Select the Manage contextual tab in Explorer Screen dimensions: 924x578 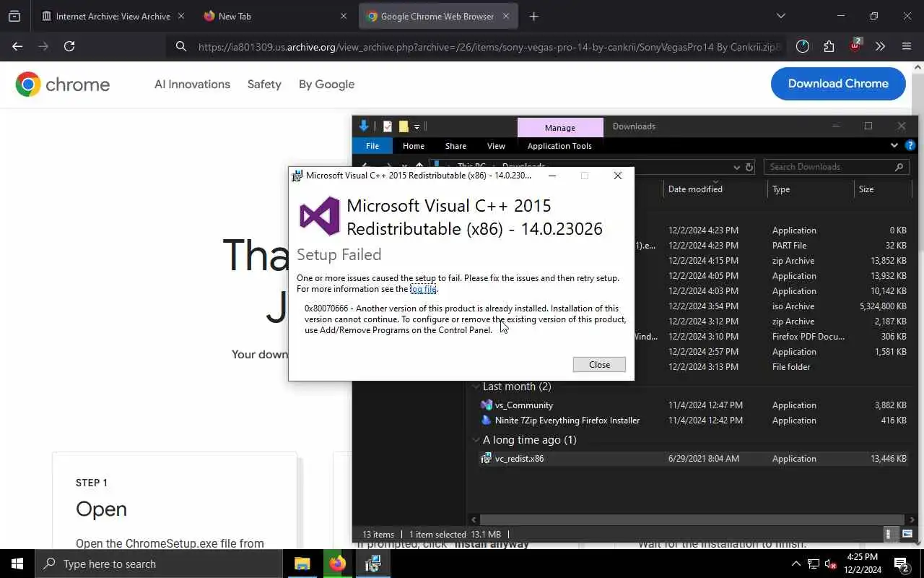click(560, 127)
